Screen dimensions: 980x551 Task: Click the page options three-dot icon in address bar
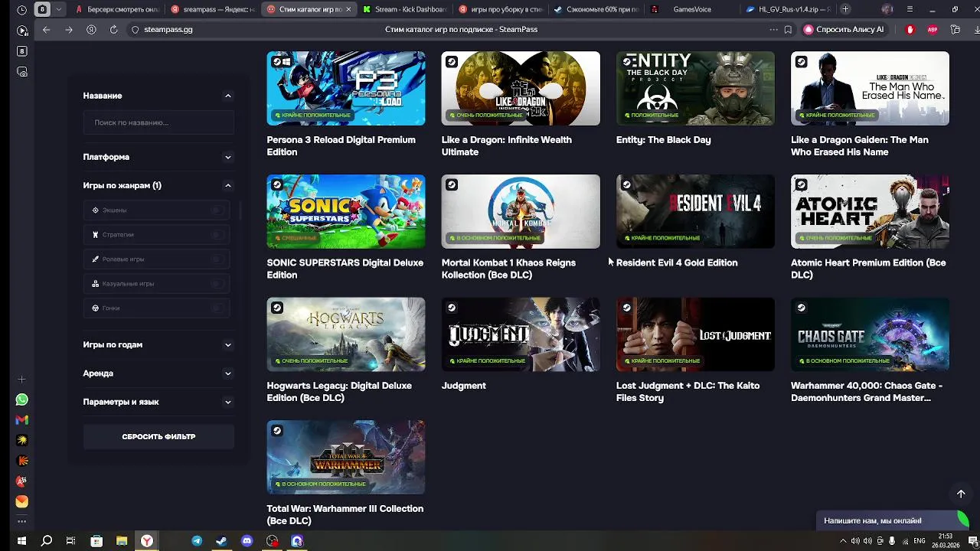(773, 29)
